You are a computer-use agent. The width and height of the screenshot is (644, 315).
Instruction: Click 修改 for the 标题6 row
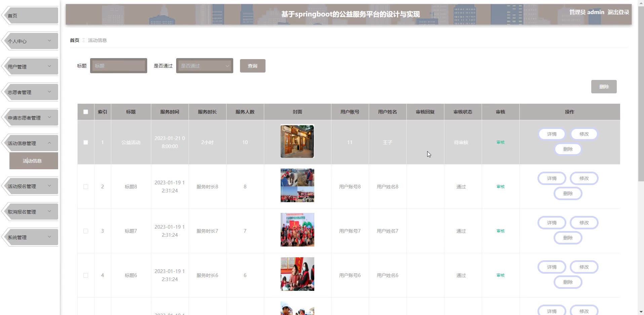tap(584, 267)
